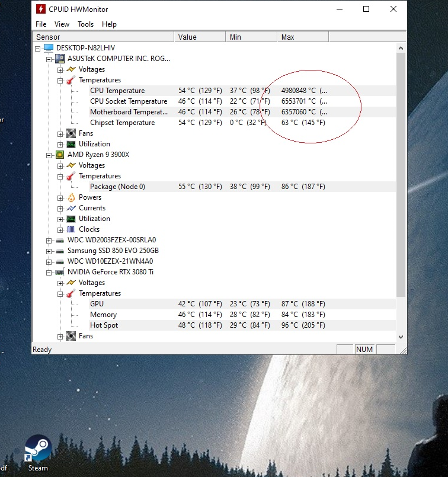Click the Ryzen Voltages lightning icon
448x477 pixels.
pyautogui.click(x=71, y=165)
